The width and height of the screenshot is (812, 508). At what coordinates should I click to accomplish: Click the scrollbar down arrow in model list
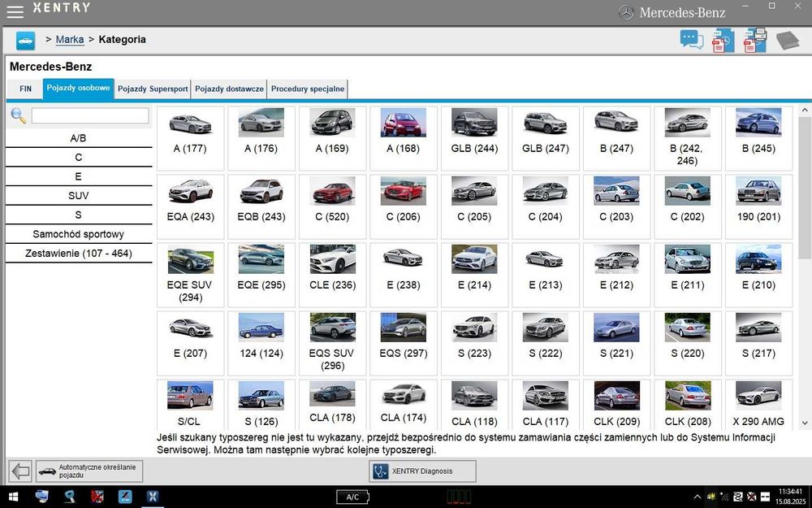pyautogui.click(x=805, y=423)
